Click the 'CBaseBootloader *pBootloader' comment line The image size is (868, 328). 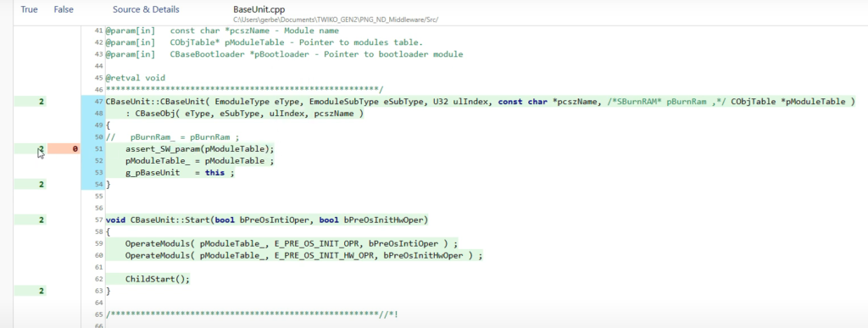pos(284,54)
